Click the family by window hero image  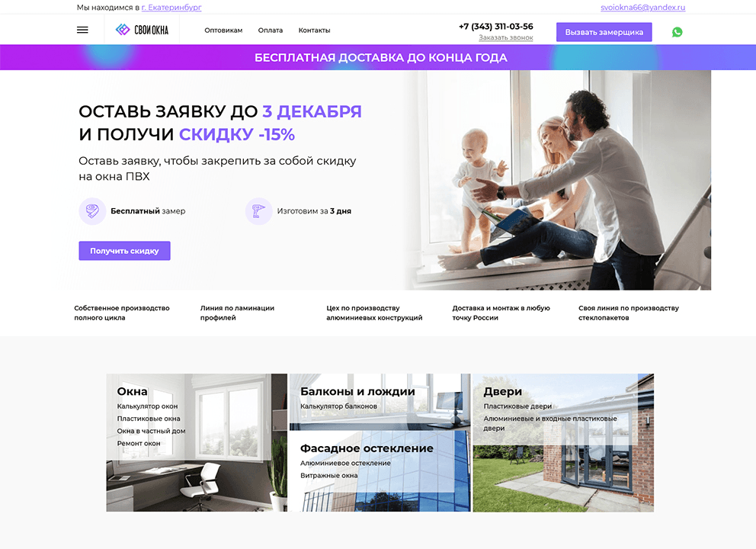pos(558,180)
